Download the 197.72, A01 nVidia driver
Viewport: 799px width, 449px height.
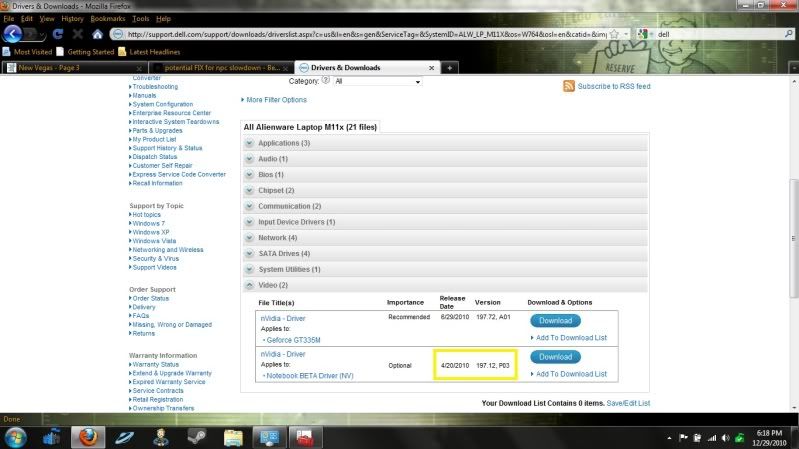(555, 321)
